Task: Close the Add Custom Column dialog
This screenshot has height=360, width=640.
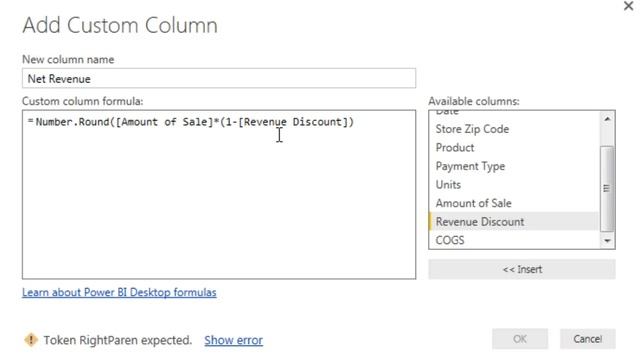Action: tap(629, 6)
